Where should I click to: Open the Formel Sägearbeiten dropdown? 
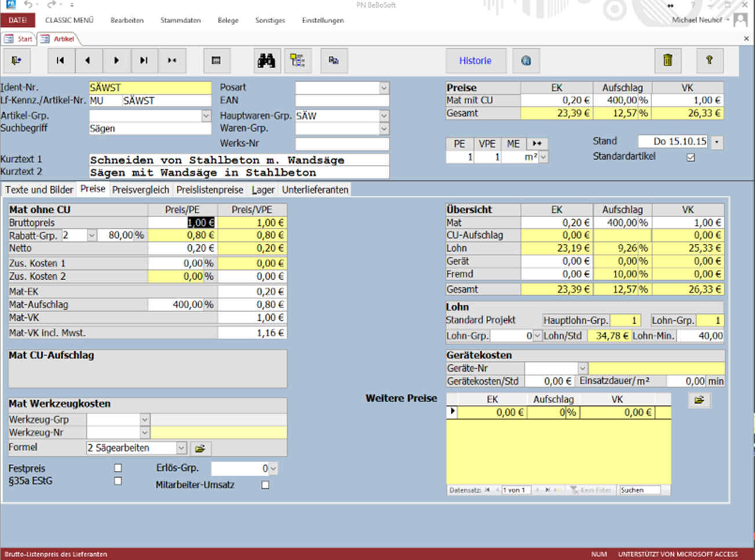[x=181, y=448]
